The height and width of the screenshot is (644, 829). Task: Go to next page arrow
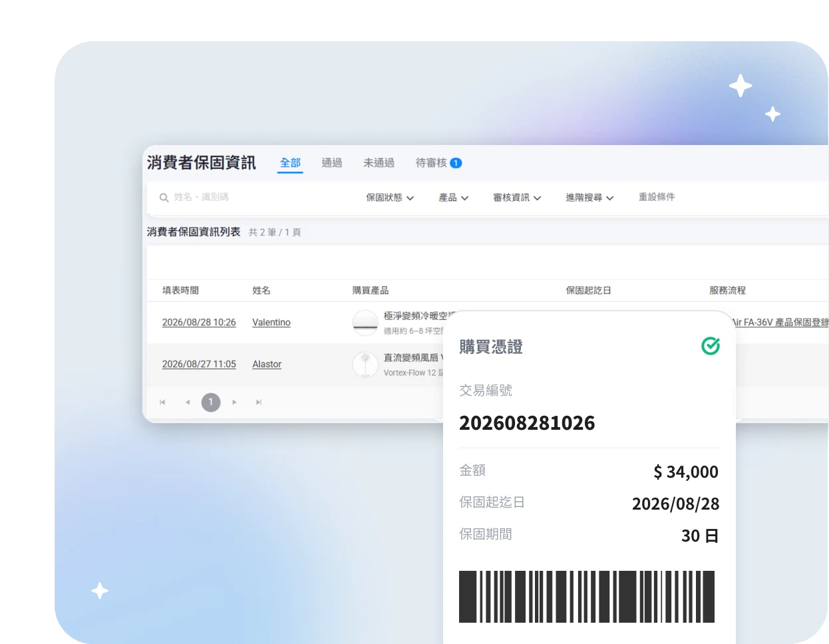pyautogui.click(x=234, y=402)
